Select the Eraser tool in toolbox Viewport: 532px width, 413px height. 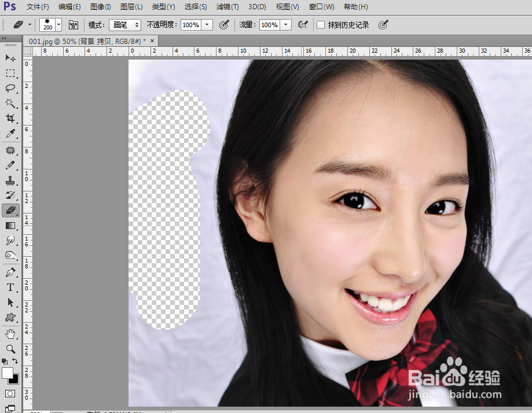10,211
